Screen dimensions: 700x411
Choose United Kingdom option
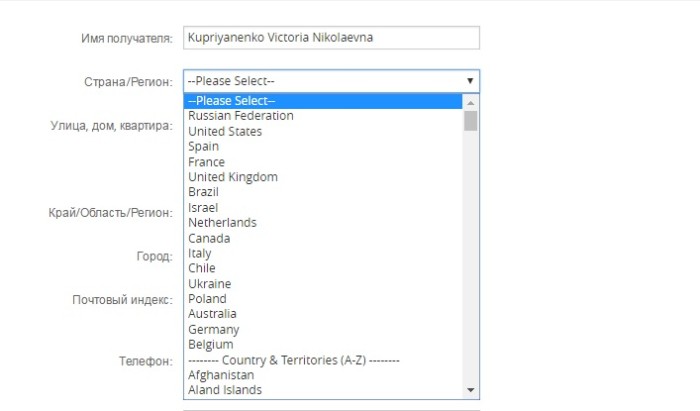pyautogui.click(x=233, y=177)
